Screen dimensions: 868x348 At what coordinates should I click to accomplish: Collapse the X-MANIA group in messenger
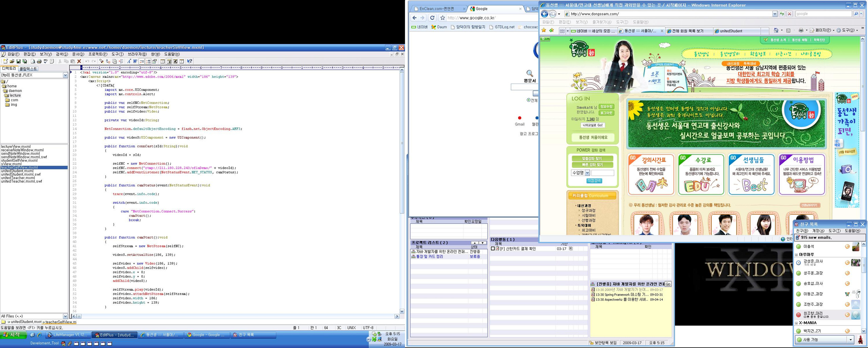click(796, 323)
